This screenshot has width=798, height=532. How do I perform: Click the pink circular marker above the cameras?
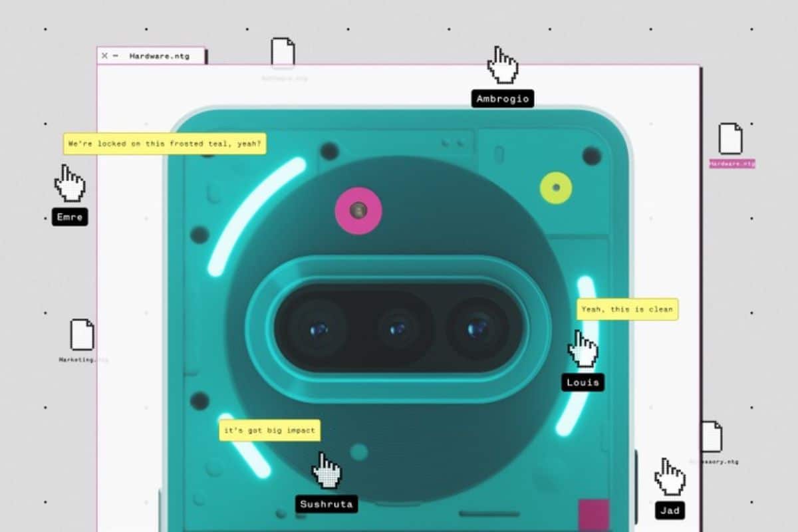[358, 211]
